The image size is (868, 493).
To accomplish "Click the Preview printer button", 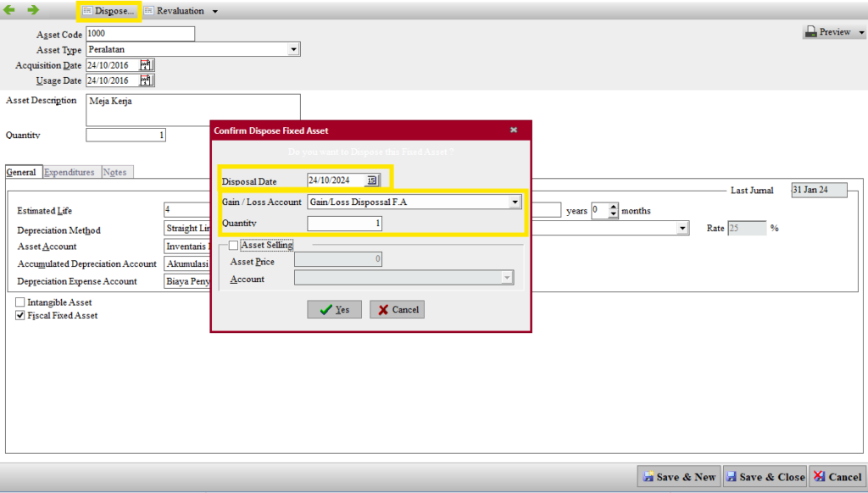I will 828,32.
